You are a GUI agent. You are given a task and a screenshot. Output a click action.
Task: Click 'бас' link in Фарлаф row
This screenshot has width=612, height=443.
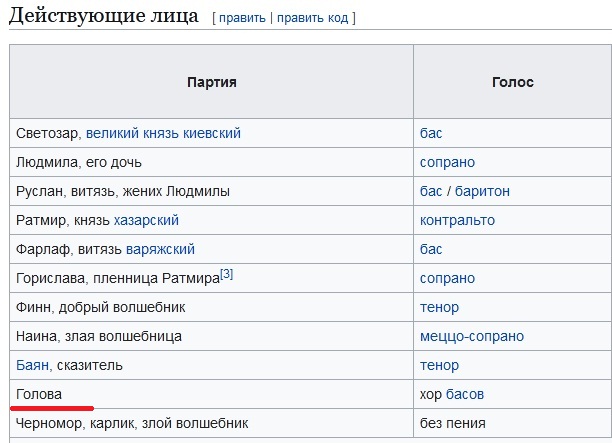coord(431,249)
